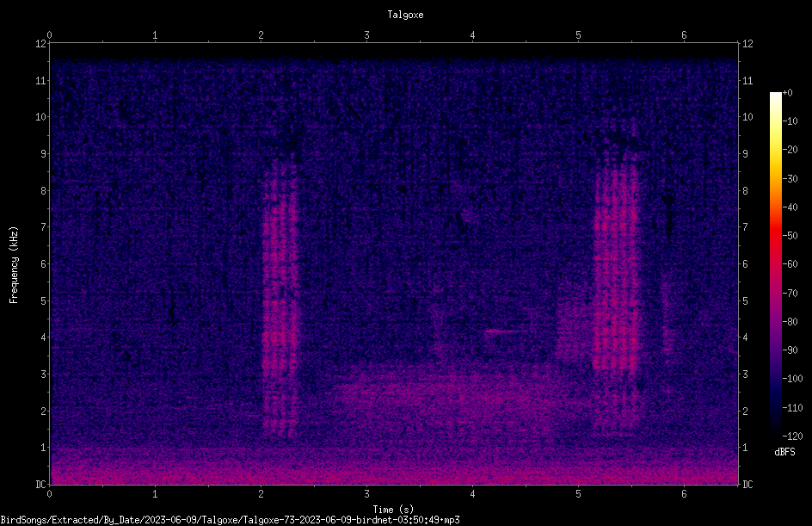This screenshot has height=526, width=812.
Task: Click the -90 label on the color scale
Action: pyautogui.click(x=790, y=350)
